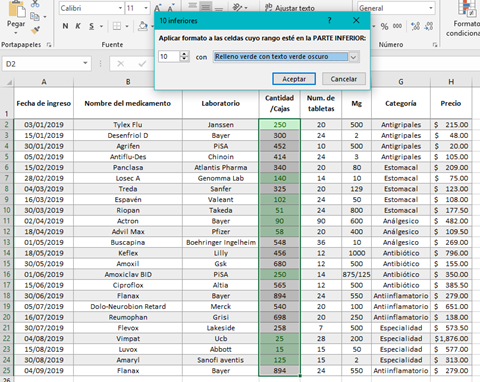Click the decrease font size icon
Screen dimensions: 480x382
[x=171, y=8]
